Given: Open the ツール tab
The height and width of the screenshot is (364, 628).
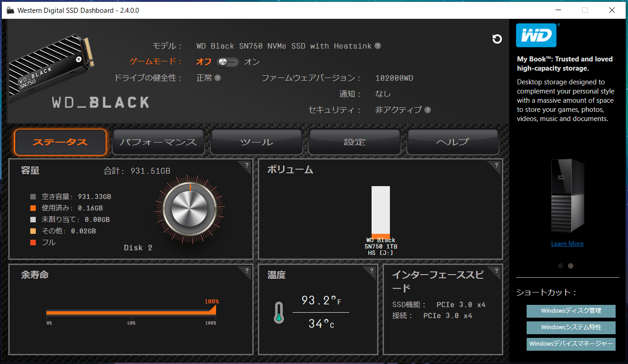Looking at the screenshot, I should tap(256, 142).
